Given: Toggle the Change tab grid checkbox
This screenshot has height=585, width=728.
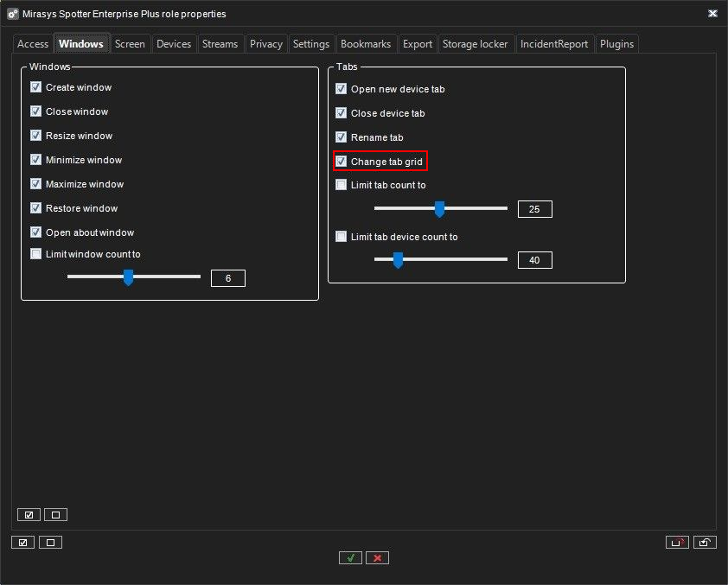Looking at the screenshot, I should [x=342, y=162].
